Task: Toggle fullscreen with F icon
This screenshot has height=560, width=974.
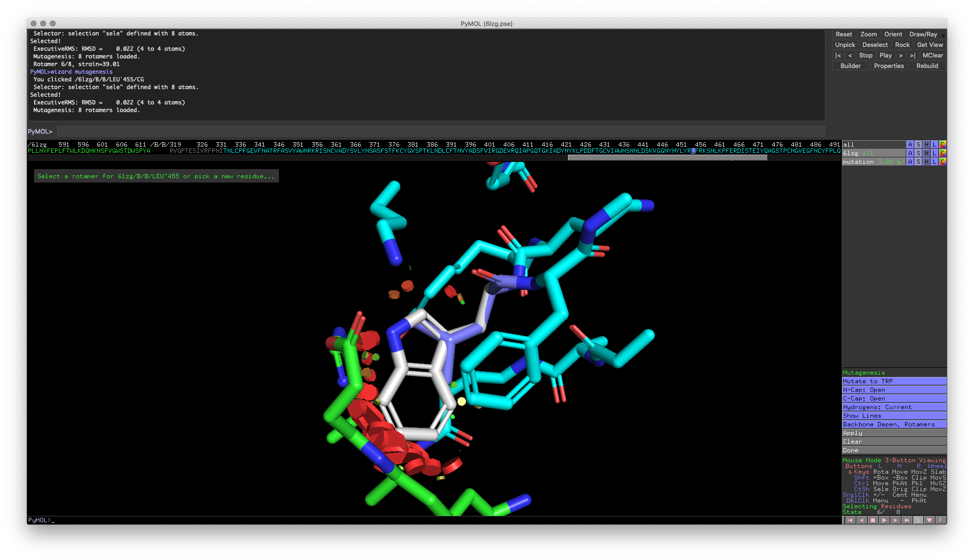Action: click(x=940, y=520)
